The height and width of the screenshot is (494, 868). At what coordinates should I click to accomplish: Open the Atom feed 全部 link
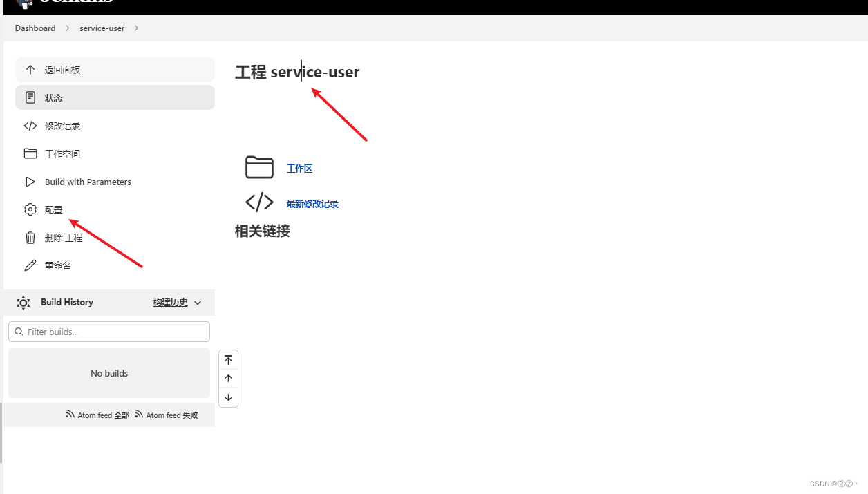click(103, 415)
